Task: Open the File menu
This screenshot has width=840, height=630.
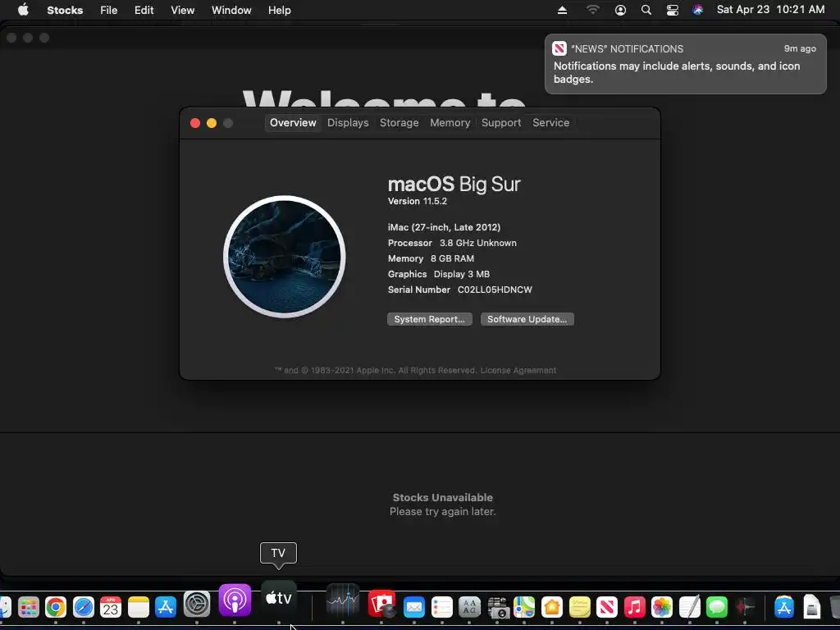Action: 109,10
